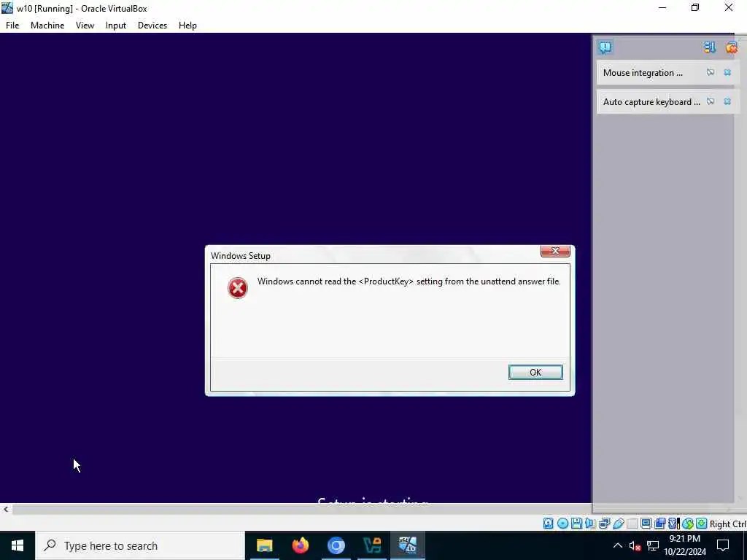747x560 pixels.
Task: Open the View menu
Action: pyautogui.click(x=85, y=26)
